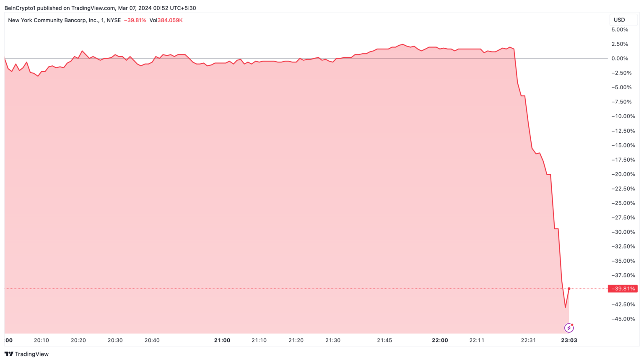
Task: Click the published on TradingView.com header text
Action: 100,8
